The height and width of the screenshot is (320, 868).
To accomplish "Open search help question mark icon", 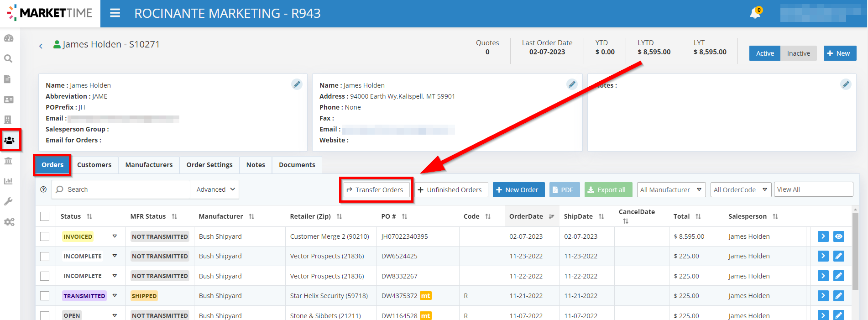I will click(43, 189).
